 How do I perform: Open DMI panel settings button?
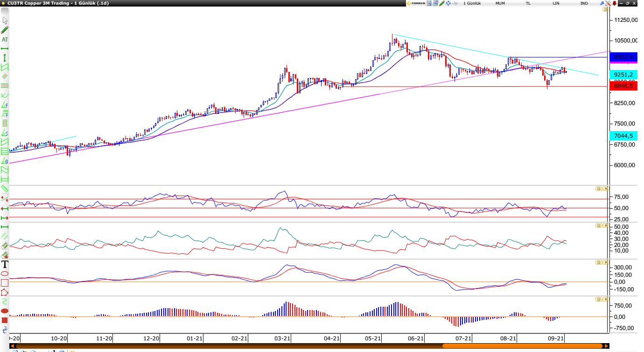(598, 225)
